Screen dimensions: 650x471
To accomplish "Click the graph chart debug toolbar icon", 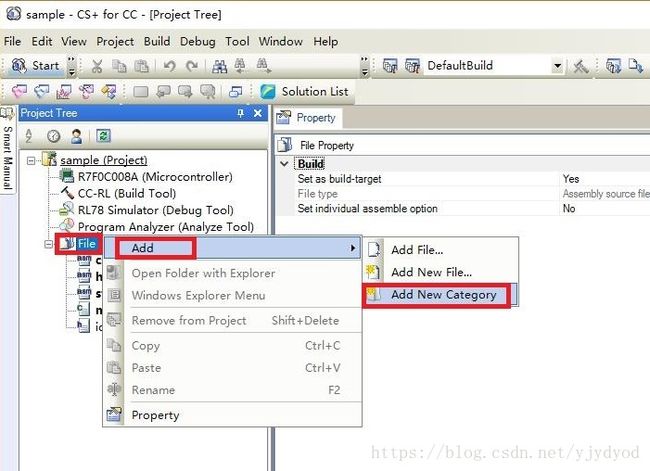I will 63,91.
